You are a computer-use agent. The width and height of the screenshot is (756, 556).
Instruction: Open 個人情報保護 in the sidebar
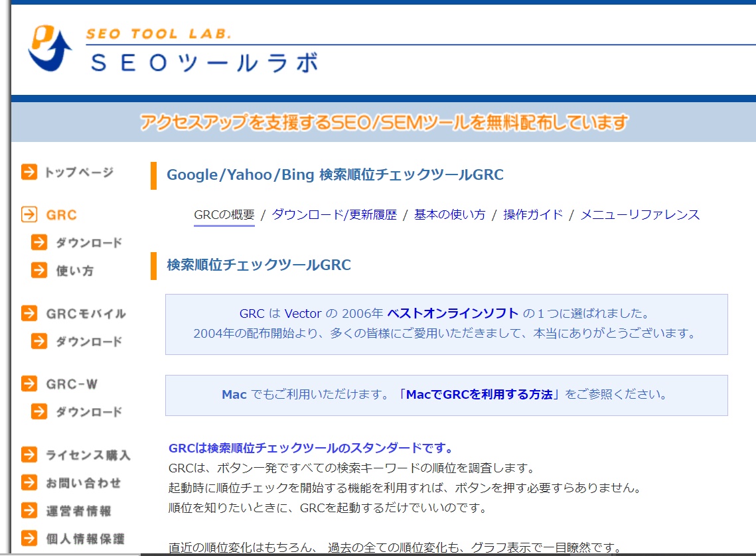point(86,539)
